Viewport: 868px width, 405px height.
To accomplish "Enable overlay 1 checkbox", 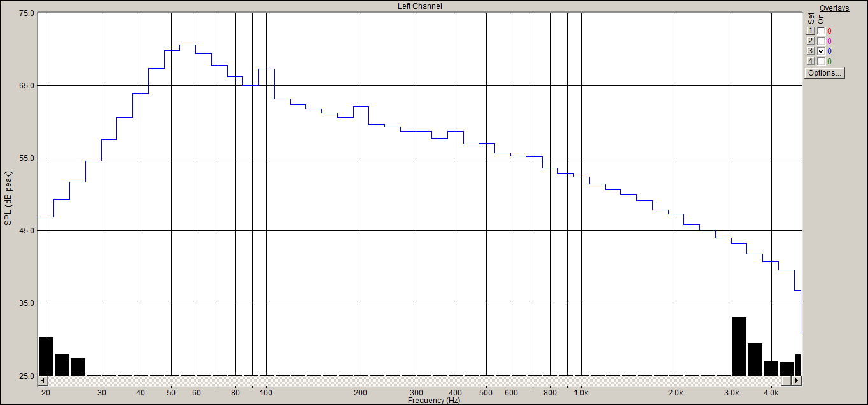I will [821, 31].
